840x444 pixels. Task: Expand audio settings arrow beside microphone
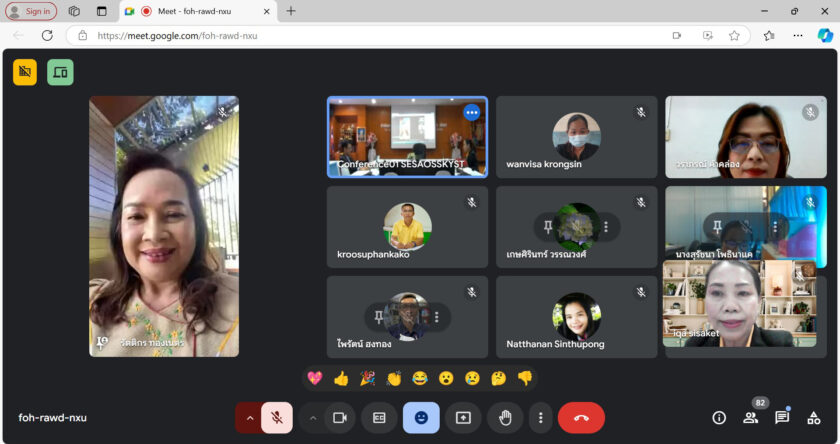[x=250, y=418]
